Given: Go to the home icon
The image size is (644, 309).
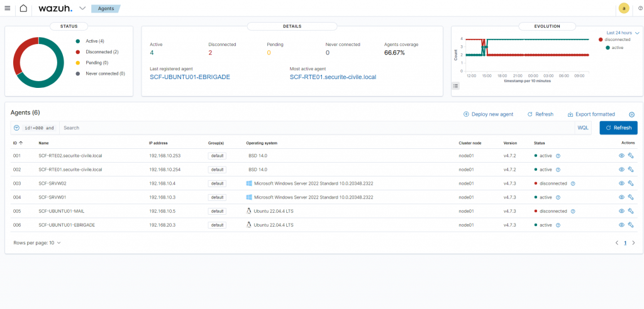Looking at the screenshot, I should coord(23,8).
